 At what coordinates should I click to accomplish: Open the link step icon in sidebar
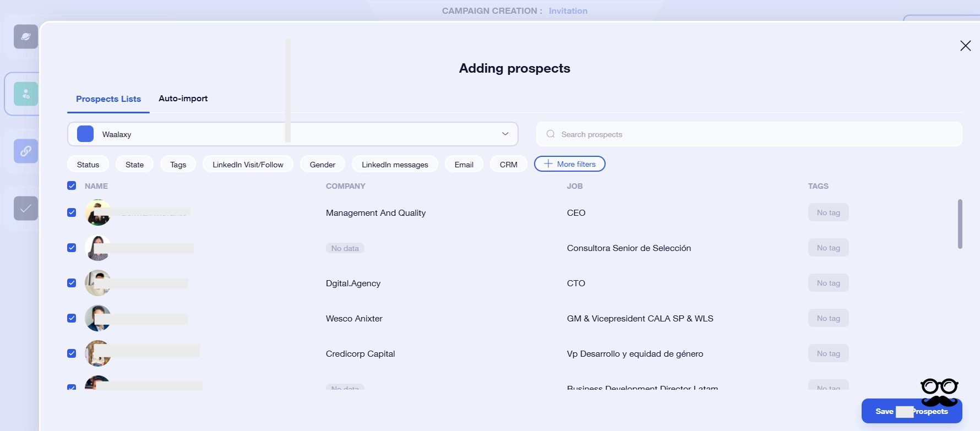(26, 151)
